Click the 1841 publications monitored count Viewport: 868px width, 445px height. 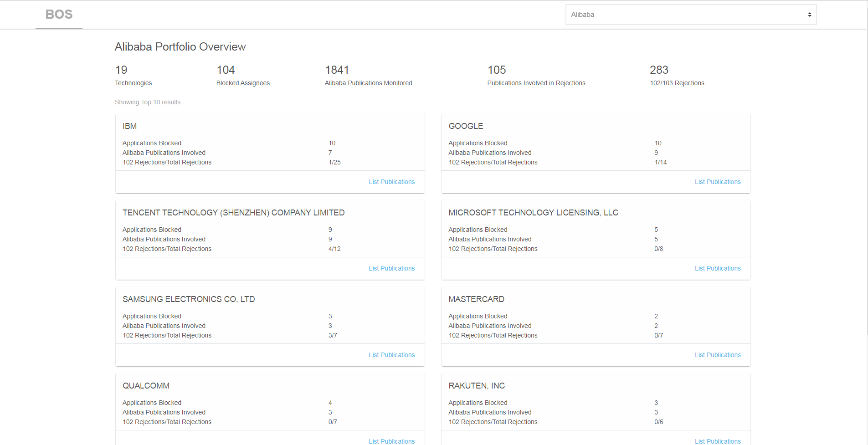[x=337, y=70]
